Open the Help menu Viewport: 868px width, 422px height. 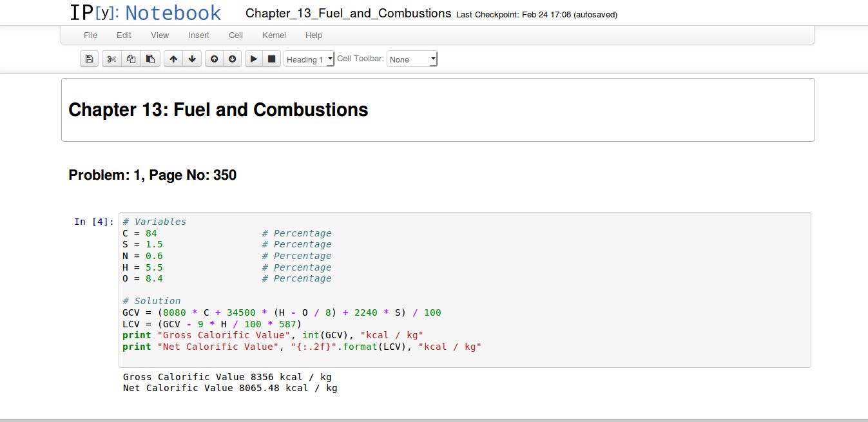click(x=314, y=35)
